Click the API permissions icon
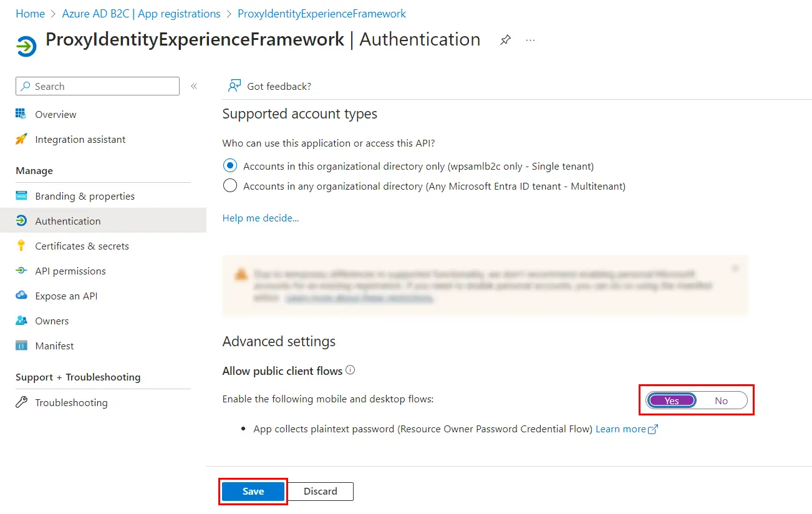 pos(21,271)
